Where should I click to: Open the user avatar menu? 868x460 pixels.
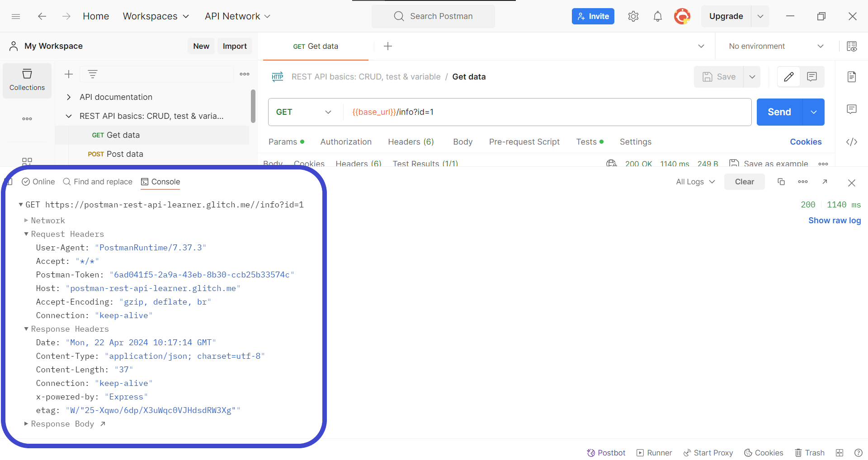pos(682,16)
